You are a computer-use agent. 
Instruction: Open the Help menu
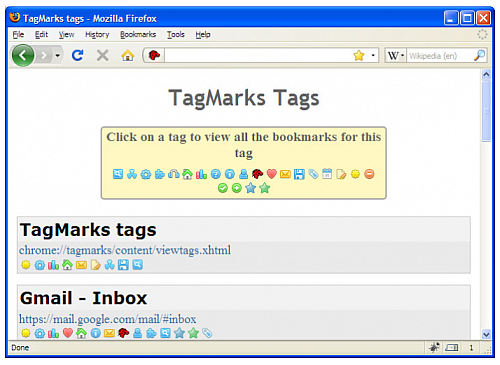click(x=203, y=34)
